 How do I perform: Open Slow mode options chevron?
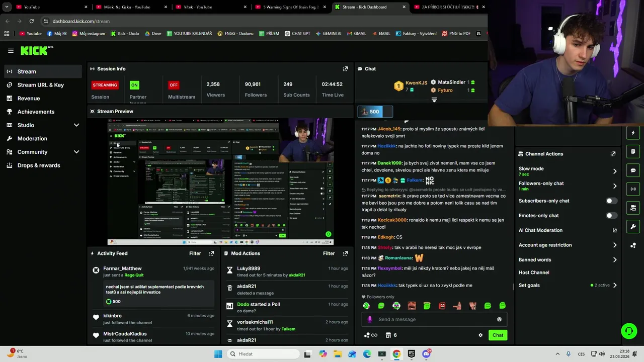[614, 171]
